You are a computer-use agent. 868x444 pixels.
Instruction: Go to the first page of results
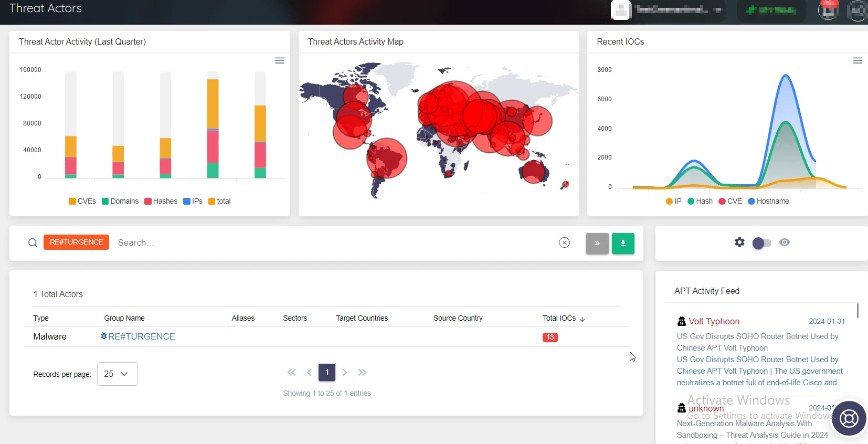pyautogui.click(x=292, y=372)
